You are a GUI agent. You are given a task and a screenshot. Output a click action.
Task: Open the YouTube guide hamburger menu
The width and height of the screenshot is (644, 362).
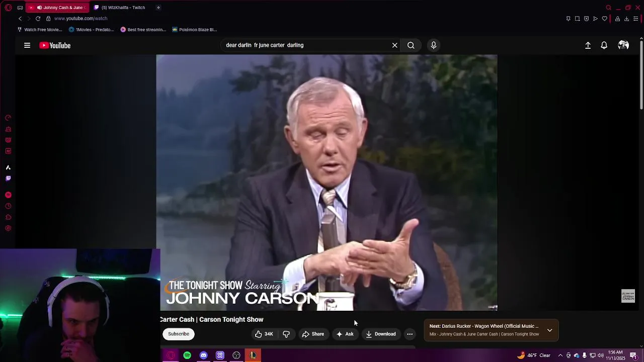tap(27, 45)
